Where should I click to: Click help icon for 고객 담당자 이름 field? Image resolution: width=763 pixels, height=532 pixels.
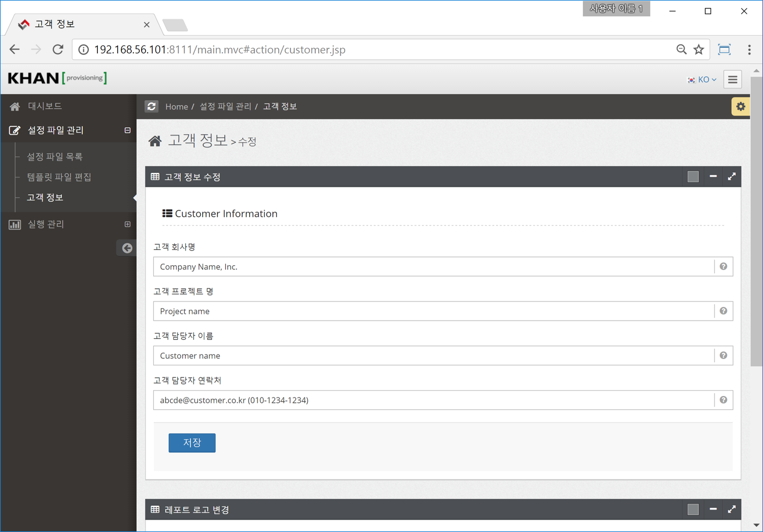click(x=723, y=356)
